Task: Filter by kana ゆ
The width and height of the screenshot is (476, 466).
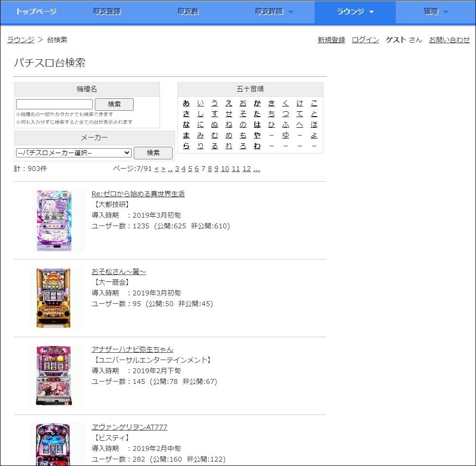Action: pos(286,135)
